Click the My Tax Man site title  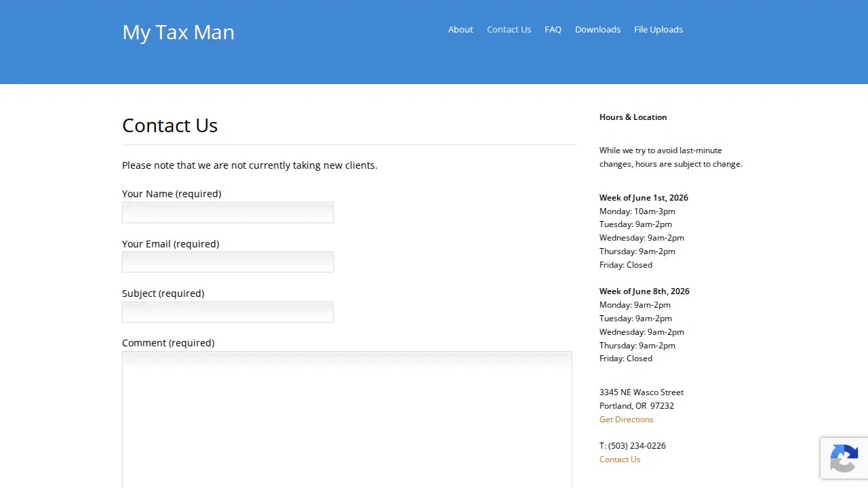(178, 32)
